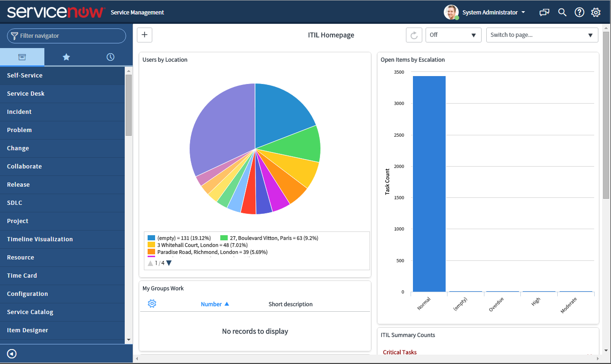Open the Connect chat sidebar icon
611x364 pixels.
coord(544,12)
